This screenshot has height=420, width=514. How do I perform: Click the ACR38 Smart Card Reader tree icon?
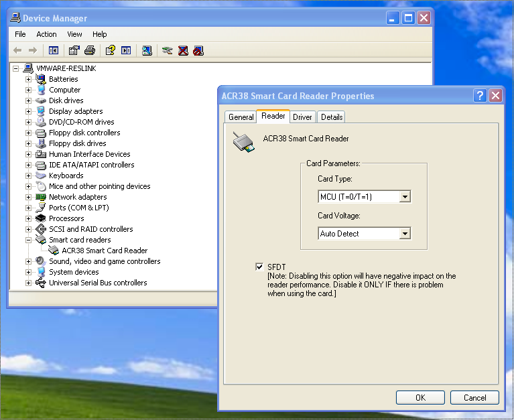coord(54,251)
